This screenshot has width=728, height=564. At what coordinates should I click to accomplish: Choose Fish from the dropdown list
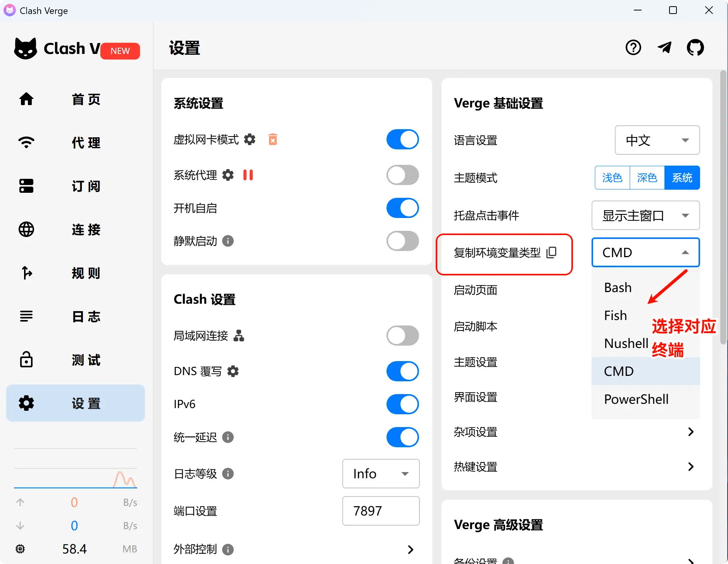(x=646, y=315)
